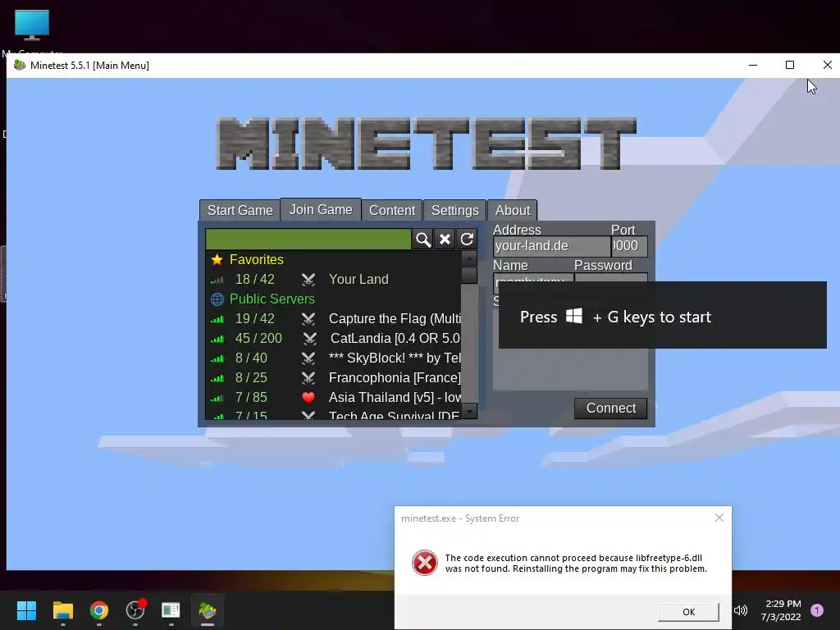840x630 pixels.
Task: Open File Explorer from taskbar
Action: [x=62, y=610]
